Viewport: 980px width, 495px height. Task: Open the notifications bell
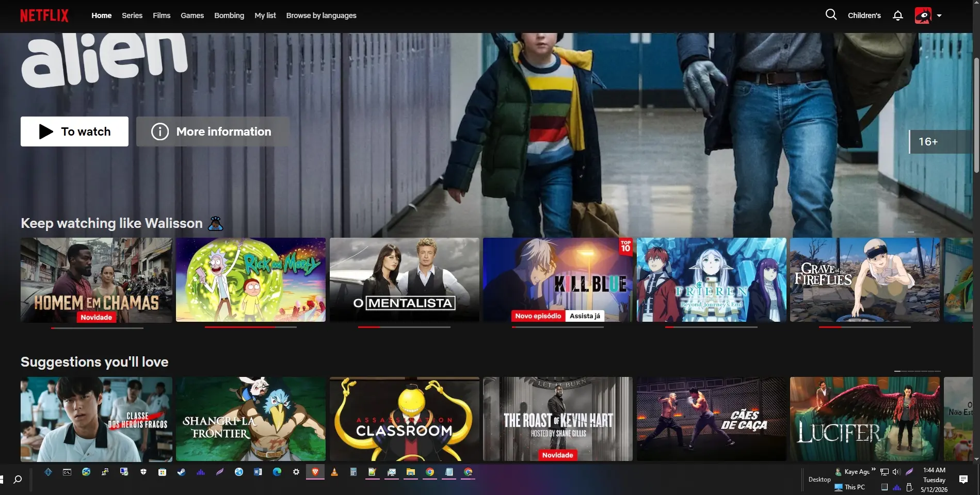point(898,15)
